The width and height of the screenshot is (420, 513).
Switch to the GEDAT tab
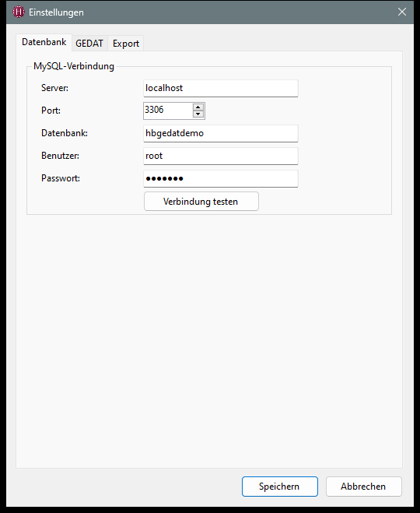tap(89, 44)
